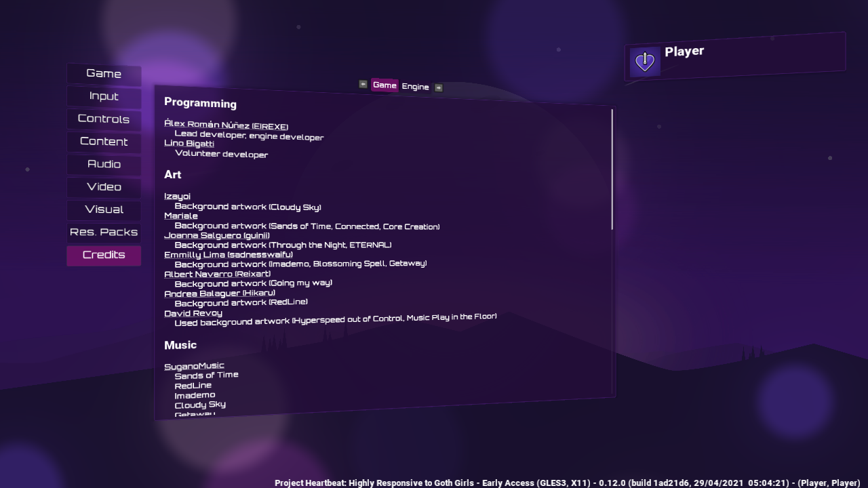The height and width of the screenshot is (488, 868).
Task: Click 'Imademo' track under SuganoMusic
Action: coord(195,394)
